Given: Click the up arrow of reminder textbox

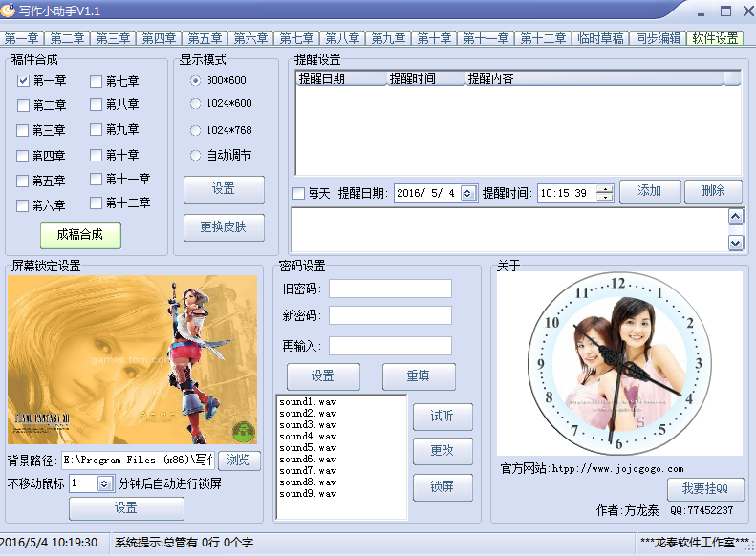Looking at the screenshot, I should pos(736,217).
